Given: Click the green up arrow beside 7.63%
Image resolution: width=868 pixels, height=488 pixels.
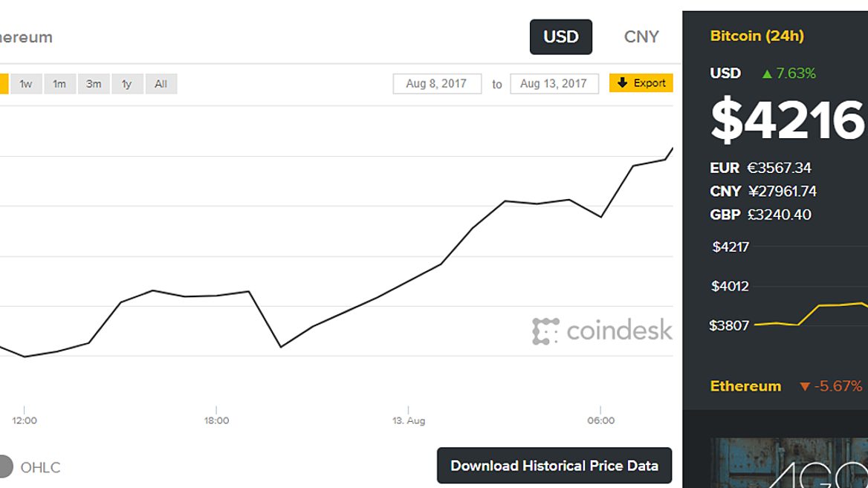Looking at the screenshot, I should pos(767,74).
